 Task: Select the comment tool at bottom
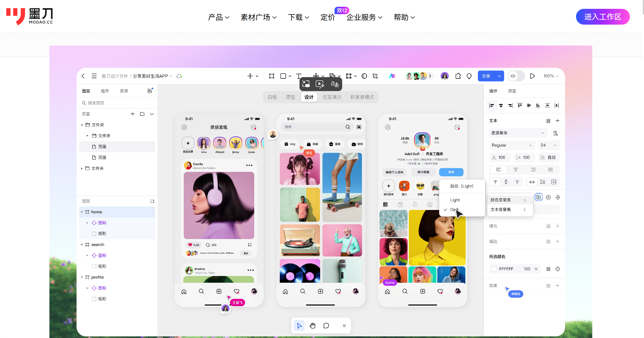[x=326, y=325]
